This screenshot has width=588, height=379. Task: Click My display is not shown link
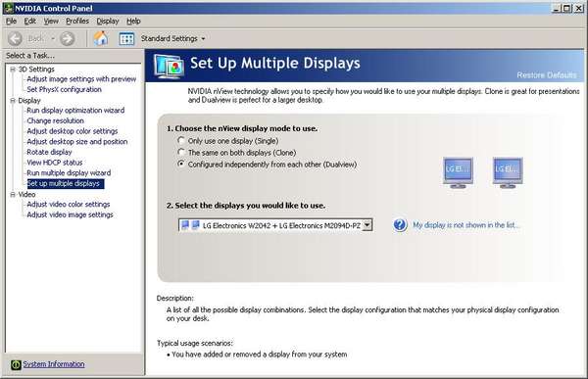466,225
